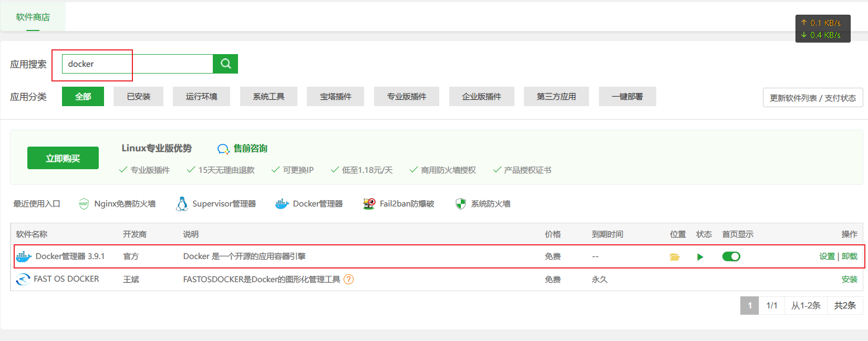Screen dimensions: 868x341
Task: Open the 软件商店 tab
Action: pyautogui.click(x=33, y=17)
